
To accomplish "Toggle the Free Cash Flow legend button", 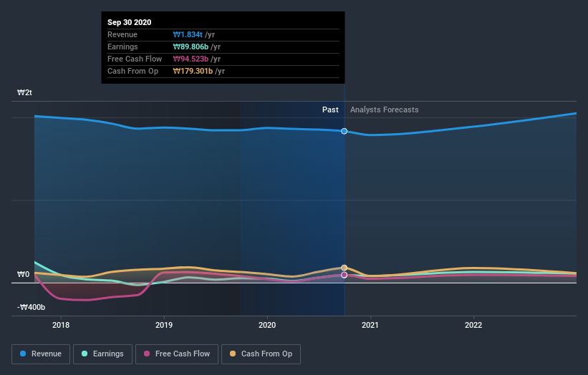I will (x=177, y=354).
